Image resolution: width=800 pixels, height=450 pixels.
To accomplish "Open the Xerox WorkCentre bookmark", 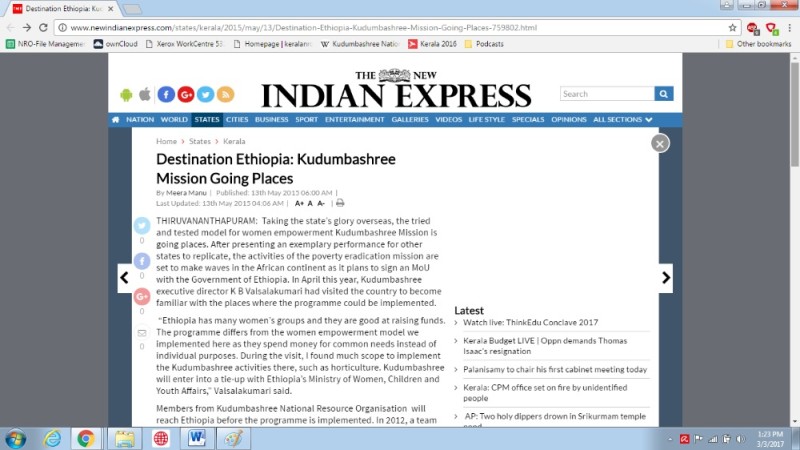I will point(185,44).
